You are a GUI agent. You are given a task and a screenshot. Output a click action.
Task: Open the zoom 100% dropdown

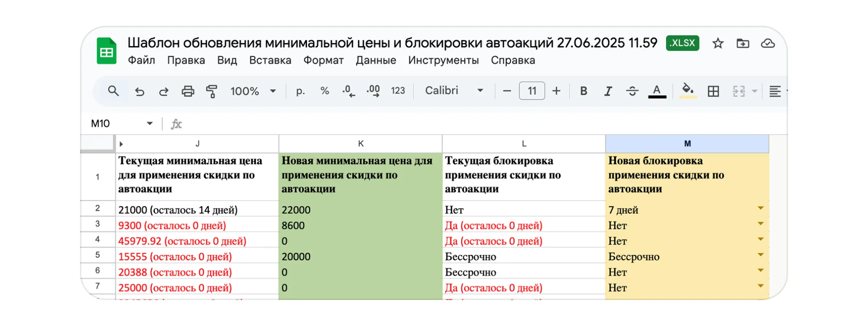pyautogui.click(x=253, y=91)
